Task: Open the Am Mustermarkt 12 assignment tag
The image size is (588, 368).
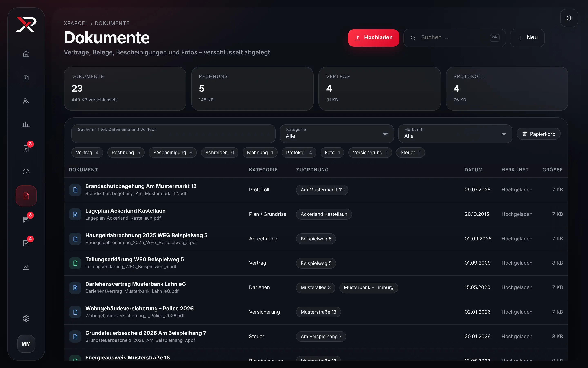Action: pyautogui.click(x=322, y=190)
